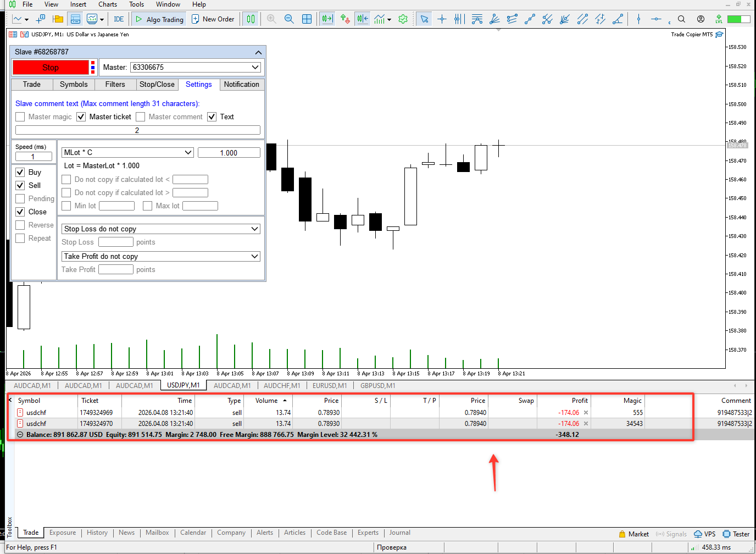
Task: Switch to the Filters tab
Action: [115, 85]
